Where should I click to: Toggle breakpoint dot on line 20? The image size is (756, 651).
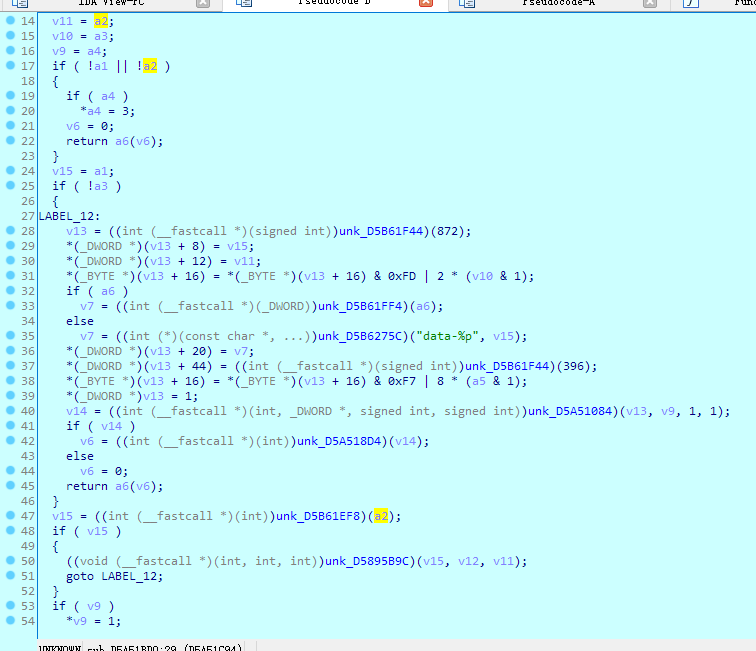[10, 110]
